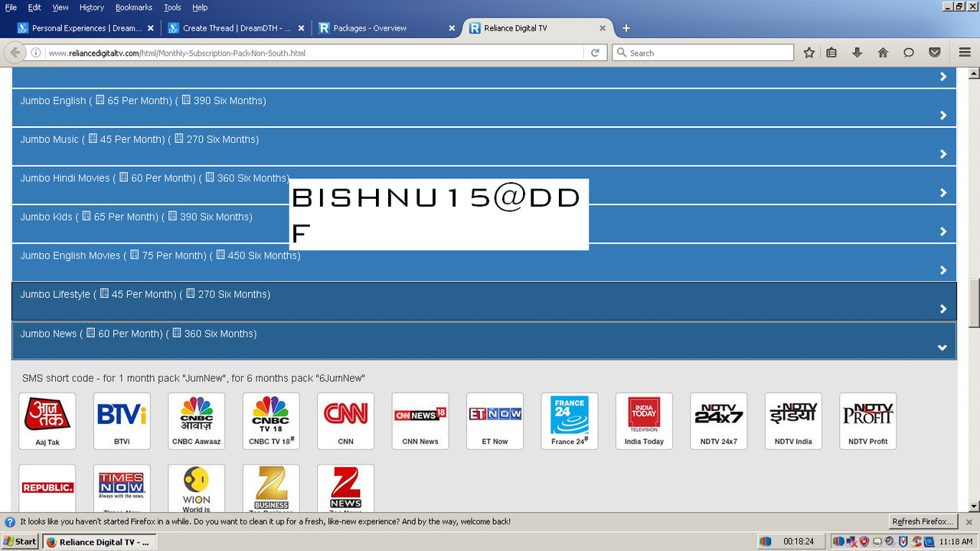Viewport: 980px width, 551px height.
Task: Open the Bookmarks menu
Action: point(134,8)
